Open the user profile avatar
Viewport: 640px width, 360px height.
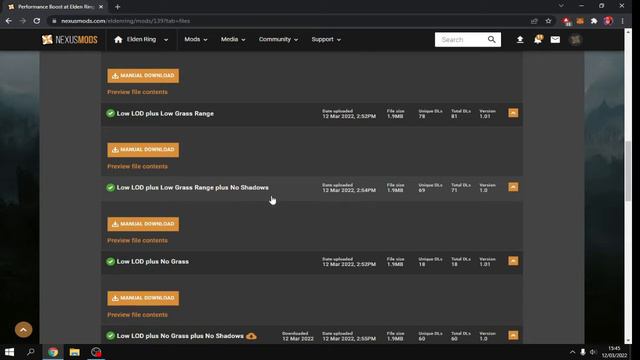coord(576,40)
